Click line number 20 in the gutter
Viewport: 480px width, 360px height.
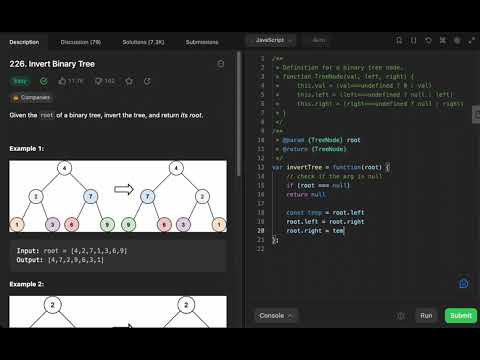[261, 231]
